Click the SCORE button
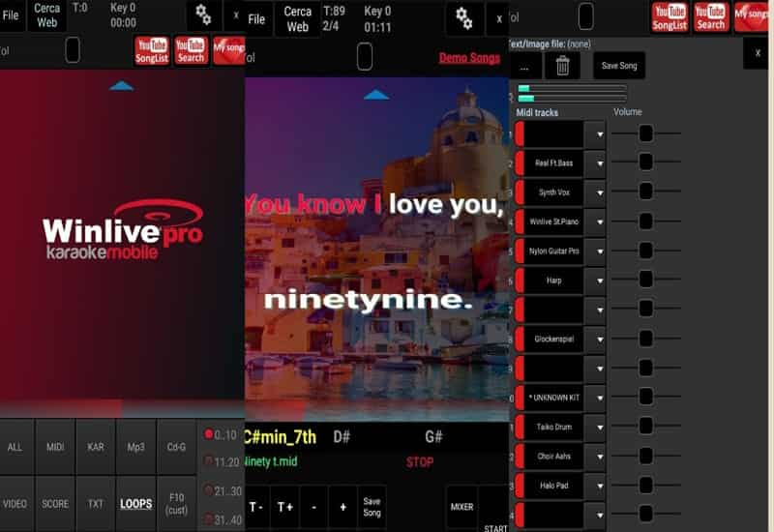The width and height of the screenshot is (774, 532). 55,504
